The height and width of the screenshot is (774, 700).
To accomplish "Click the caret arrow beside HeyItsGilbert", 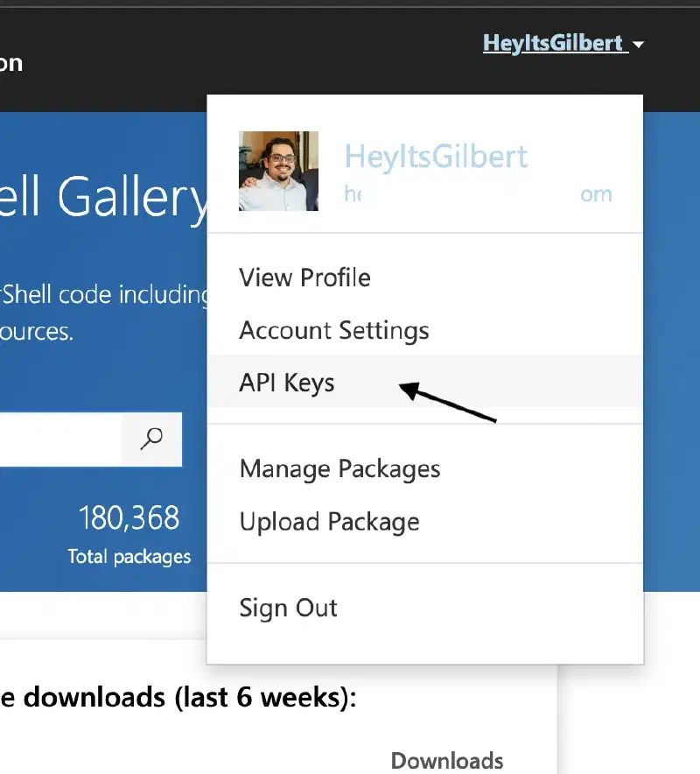I will coord(639,45).
